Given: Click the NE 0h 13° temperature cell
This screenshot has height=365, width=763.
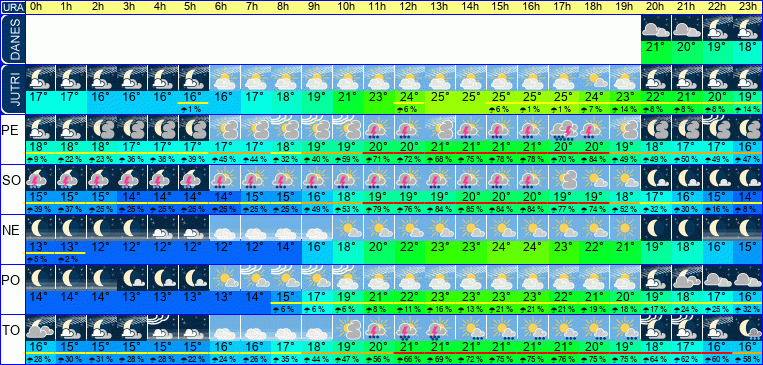Looking at the screenshot, I should pos(40,246).
